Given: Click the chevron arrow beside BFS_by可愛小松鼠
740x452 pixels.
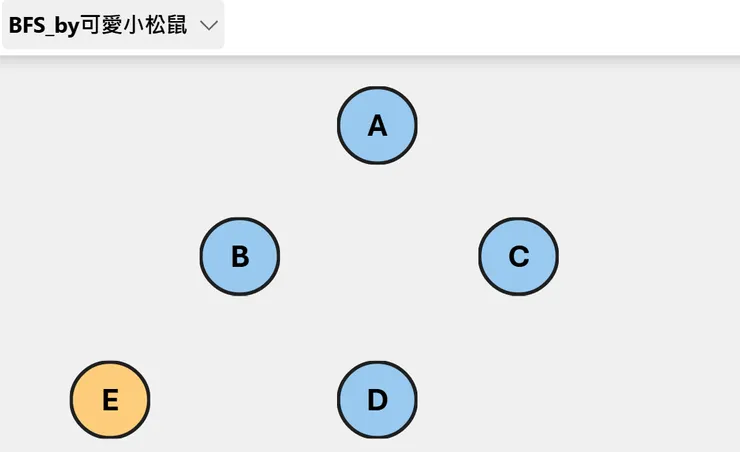Looking at the screenshot, I should pyautogui.click(x=208, y=25).
